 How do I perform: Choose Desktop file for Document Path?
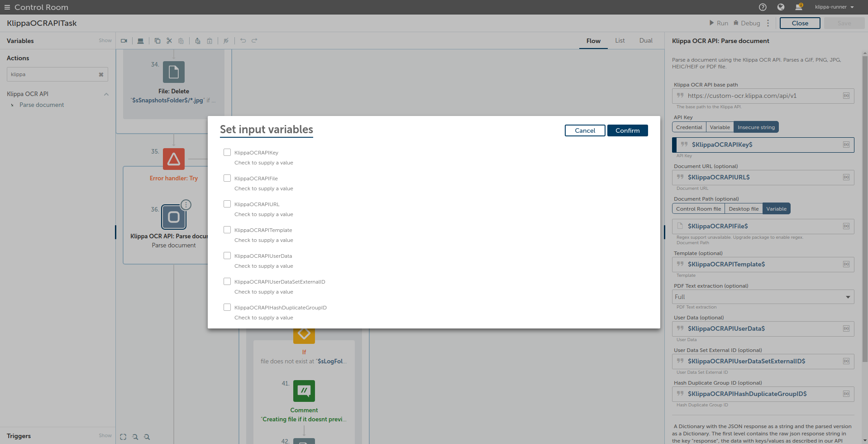tap(744, 209)
